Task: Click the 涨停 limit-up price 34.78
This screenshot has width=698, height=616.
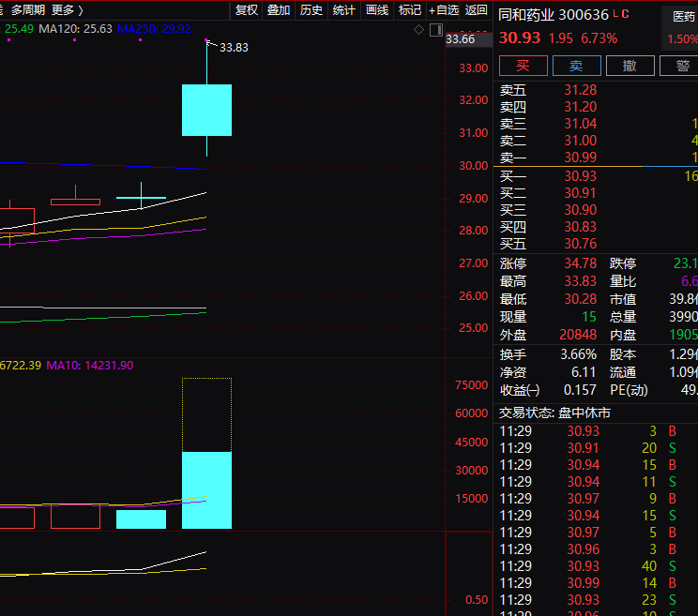Action: point(581,263)
